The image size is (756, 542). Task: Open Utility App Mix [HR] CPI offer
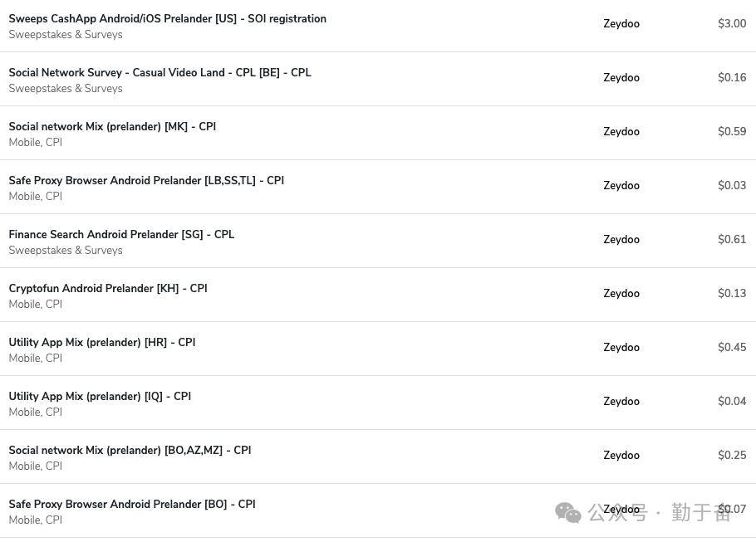pyautogui.click(x=102, y=343)
